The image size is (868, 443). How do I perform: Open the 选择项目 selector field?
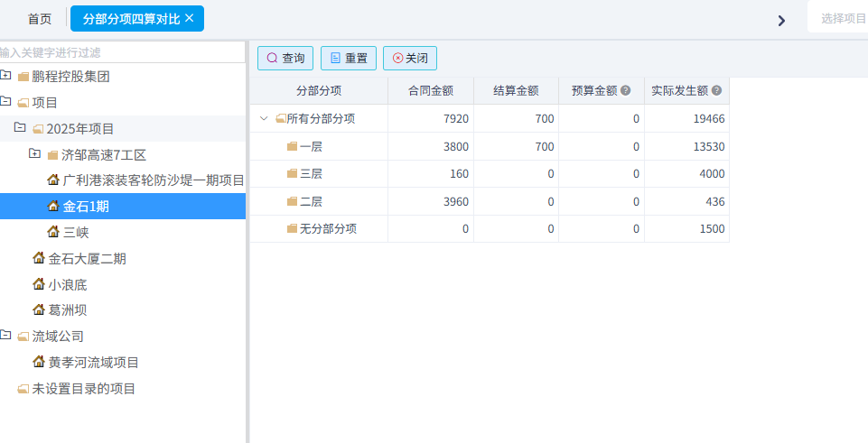[x=840, y=18]
